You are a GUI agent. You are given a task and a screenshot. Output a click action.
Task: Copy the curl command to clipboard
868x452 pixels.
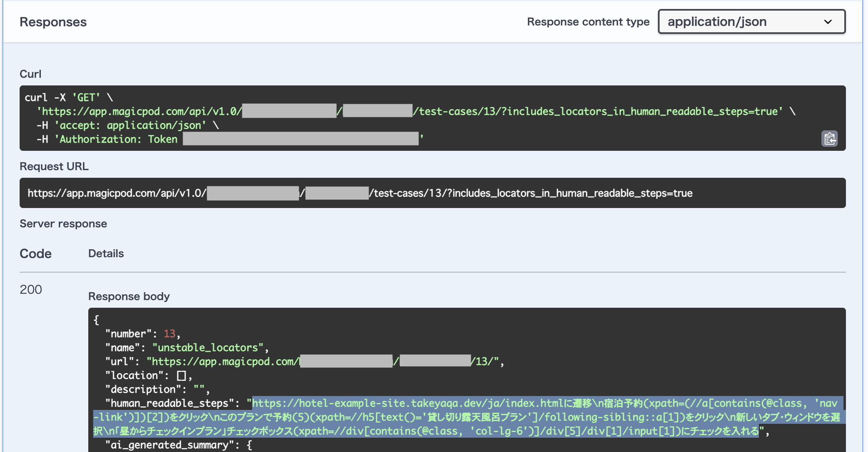[829, 139]
